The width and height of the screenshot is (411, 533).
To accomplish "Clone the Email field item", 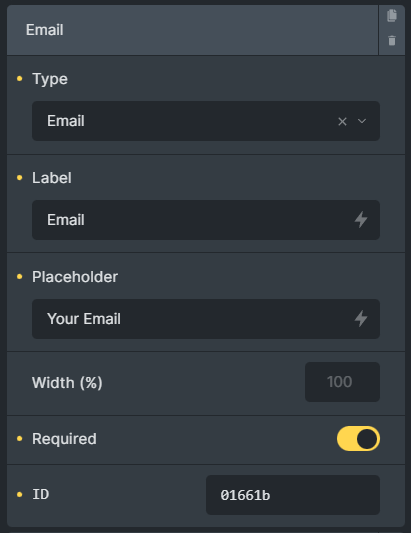I will 392,16.
